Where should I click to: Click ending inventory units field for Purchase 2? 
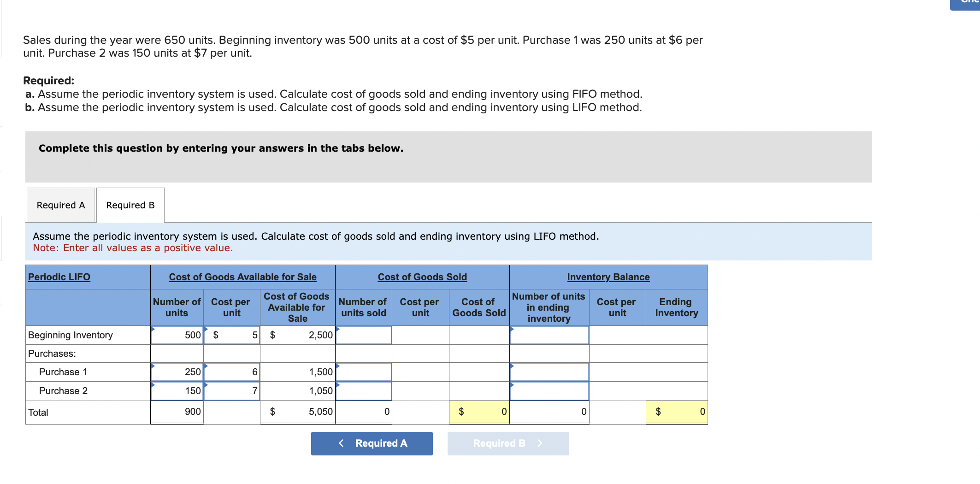click(x=549, y=390)
